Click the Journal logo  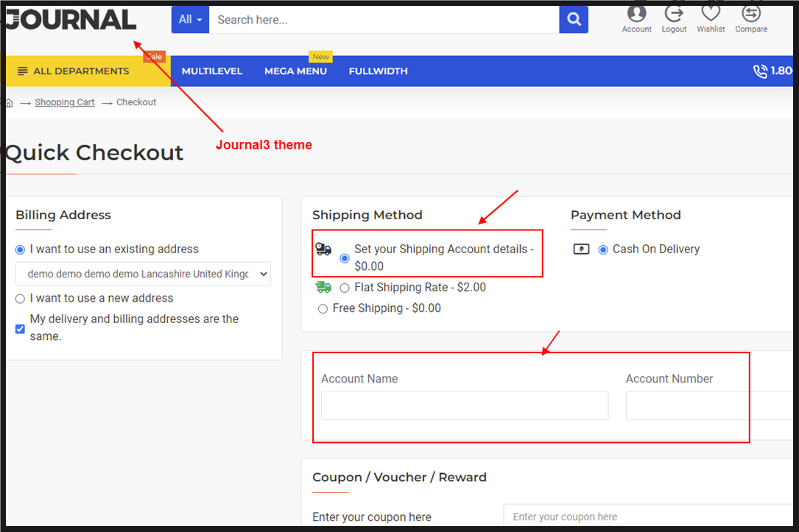pos(71,20)
